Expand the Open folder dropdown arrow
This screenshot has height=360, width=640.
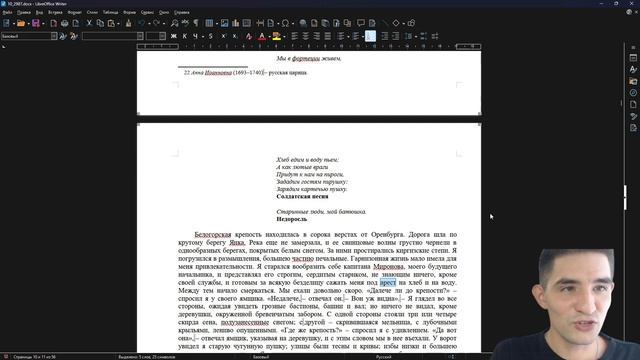(28, 24)
